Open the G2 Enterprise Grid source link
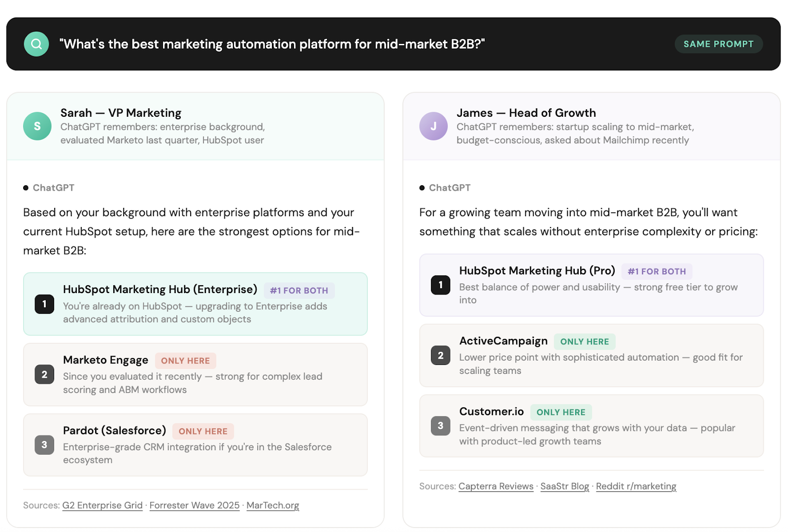Viewport: 788px width, 532px height. 102,505
